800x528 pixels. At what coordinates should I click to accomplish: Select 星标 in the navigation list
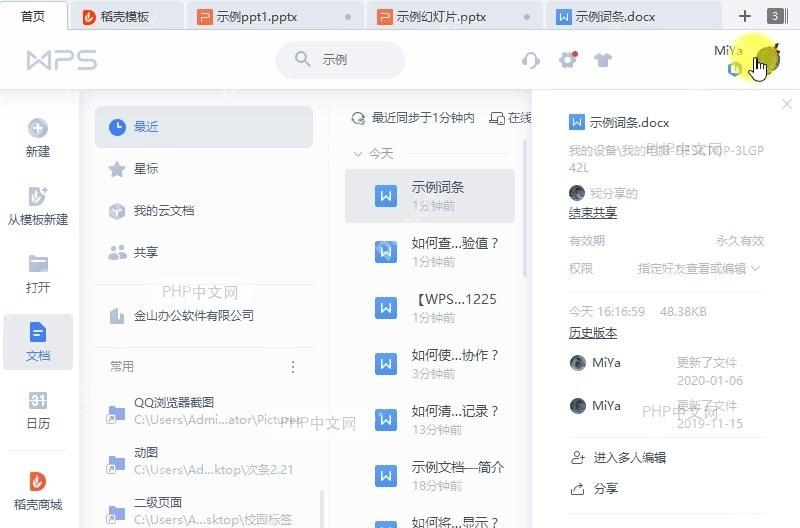click(x=204, y=169)
